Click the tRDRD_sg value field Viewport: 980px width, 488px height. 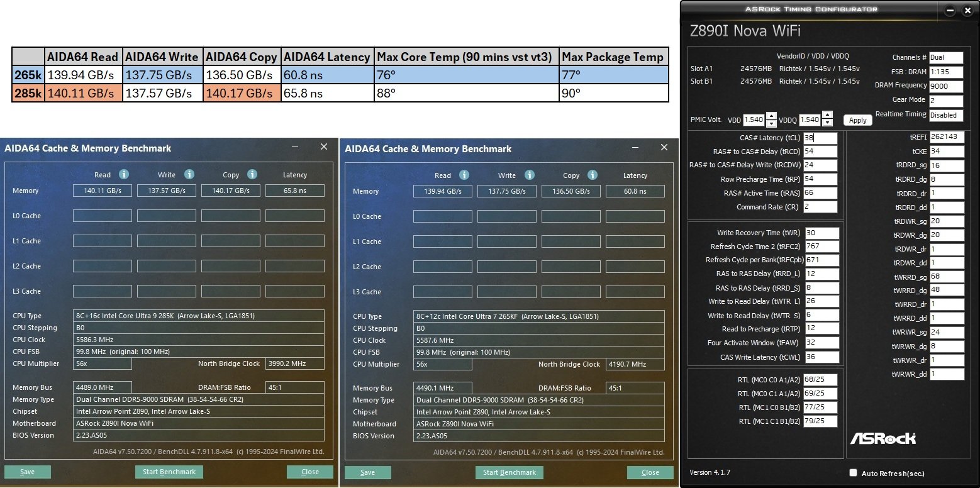point(947,165)
